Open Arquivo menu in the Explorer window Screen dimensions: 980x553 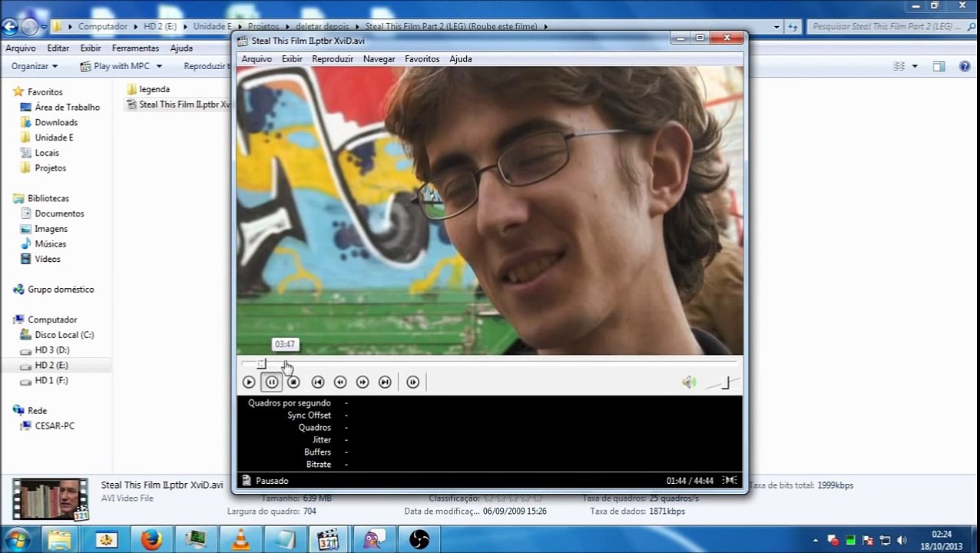coord(21,48)
